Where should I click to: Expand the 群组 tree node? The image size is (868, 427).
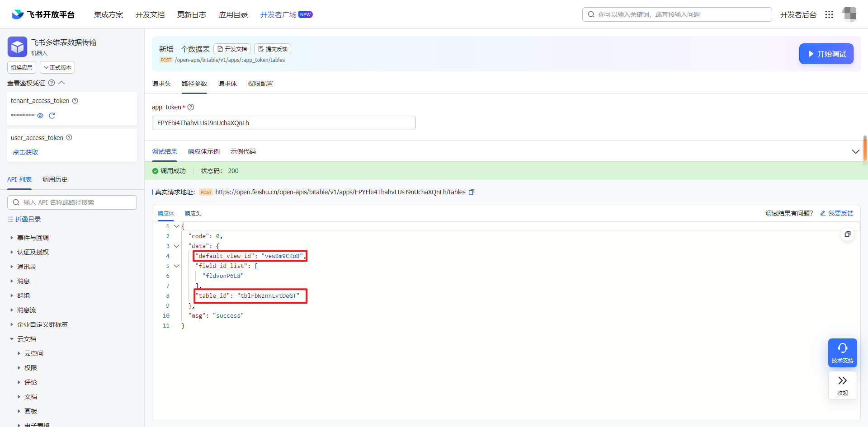click(12, 296)
